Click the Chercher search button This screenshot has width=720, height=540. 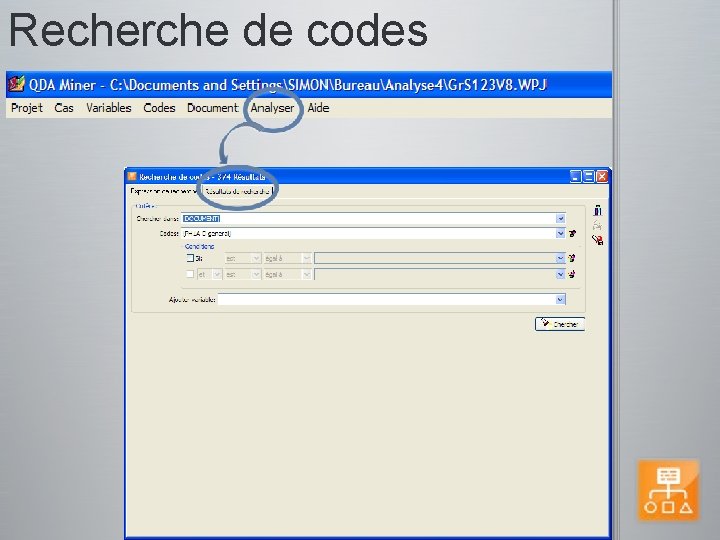(560, 324)
